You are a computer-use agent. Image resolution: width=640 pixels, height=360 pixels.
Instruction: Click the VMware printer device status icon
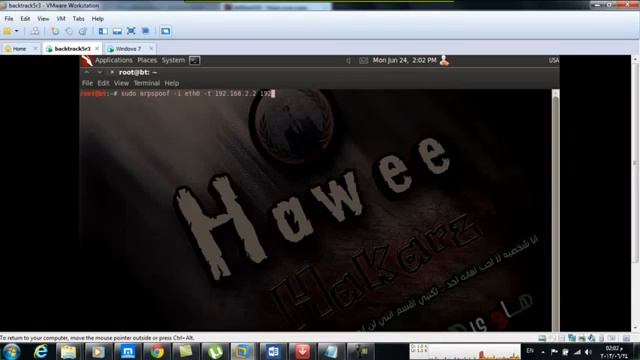pyautogui.click(x=582, y=338)
